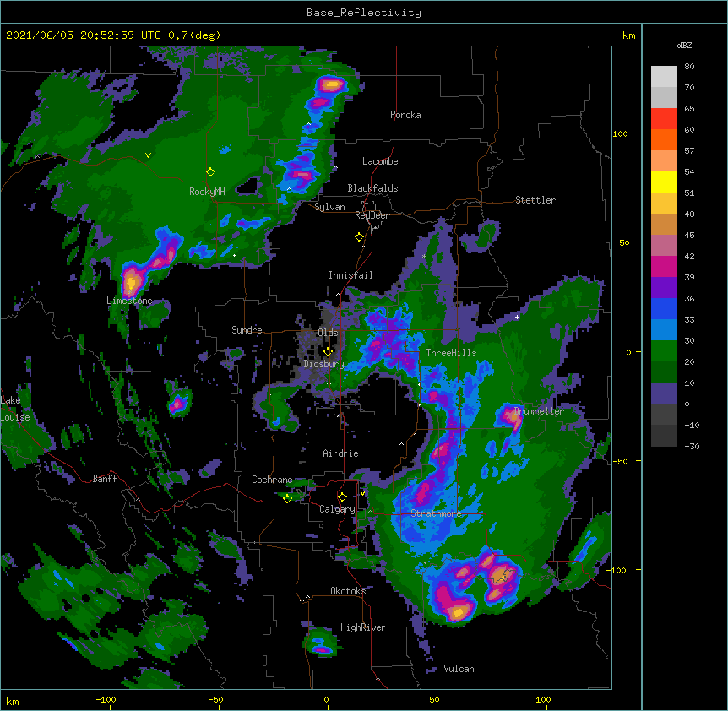Click the -50 tick on the right axis

(621, 461)
